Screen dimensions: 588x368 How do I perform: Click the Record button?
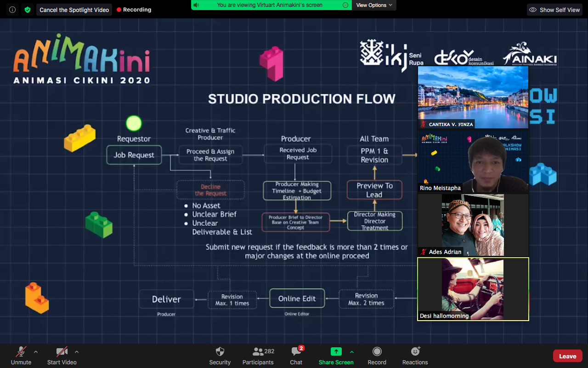pyautogui.click(x=377, y=356)
